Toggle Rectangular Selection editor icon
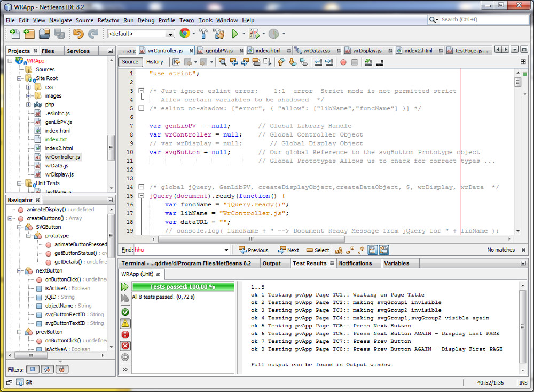This screenshot has width=534, height=392. (x=268, y=62)
